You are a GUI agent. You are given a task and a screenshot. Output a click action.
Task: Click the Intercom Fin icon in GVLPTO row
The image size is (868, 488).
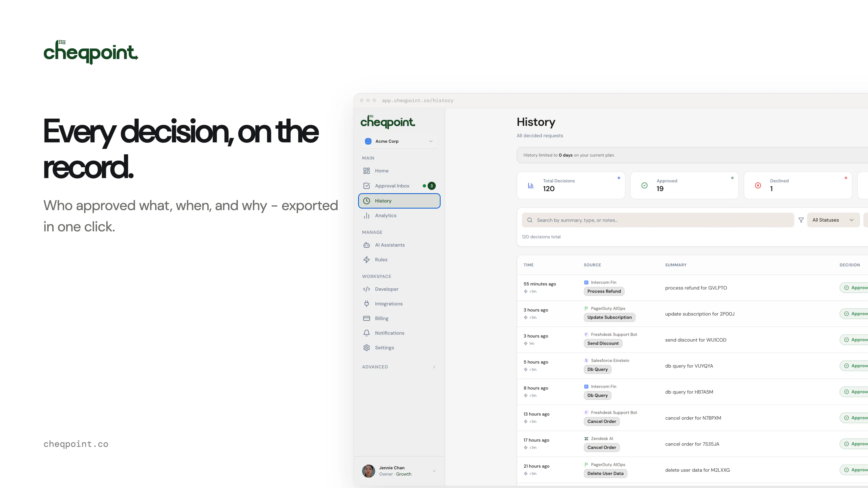click(x=586, y=282)
